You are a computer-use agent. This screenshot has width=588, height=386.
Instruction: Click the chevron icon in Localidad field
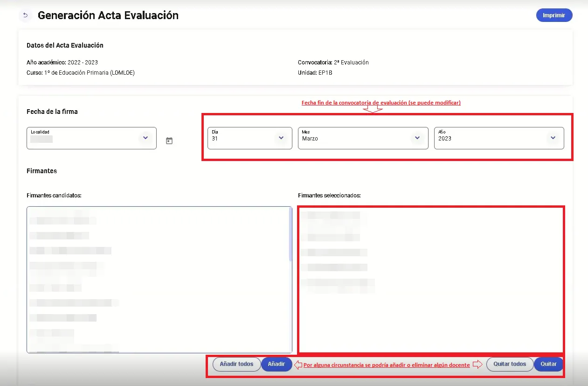tap(145, 138)
